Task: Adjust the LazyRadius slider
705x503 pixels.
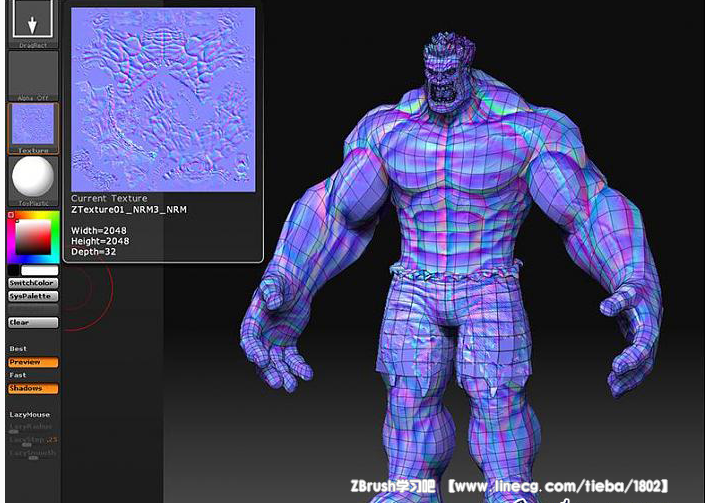Action: click(x=33, y=428)
